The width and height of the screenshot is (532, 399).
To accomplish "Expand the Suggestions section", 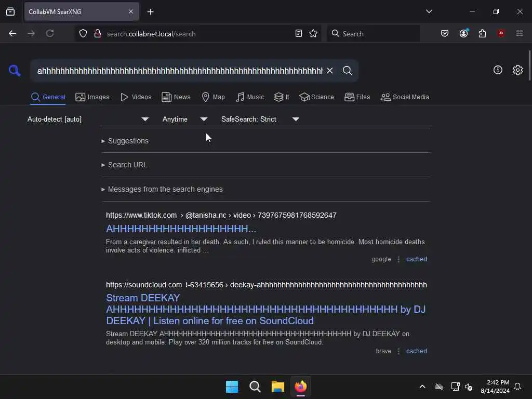I will (x=125, y=141).
